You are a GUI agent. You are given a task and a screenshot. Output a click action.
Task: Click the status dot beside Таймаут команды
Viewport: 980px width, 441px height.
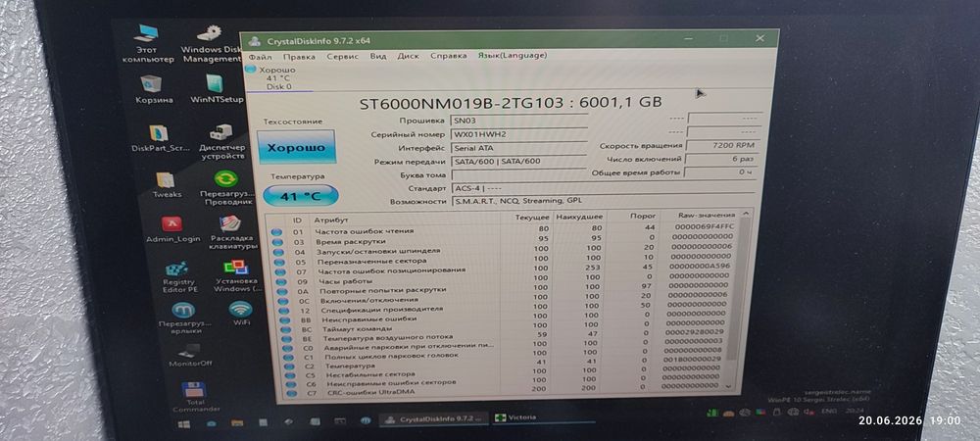coord(285,330)
